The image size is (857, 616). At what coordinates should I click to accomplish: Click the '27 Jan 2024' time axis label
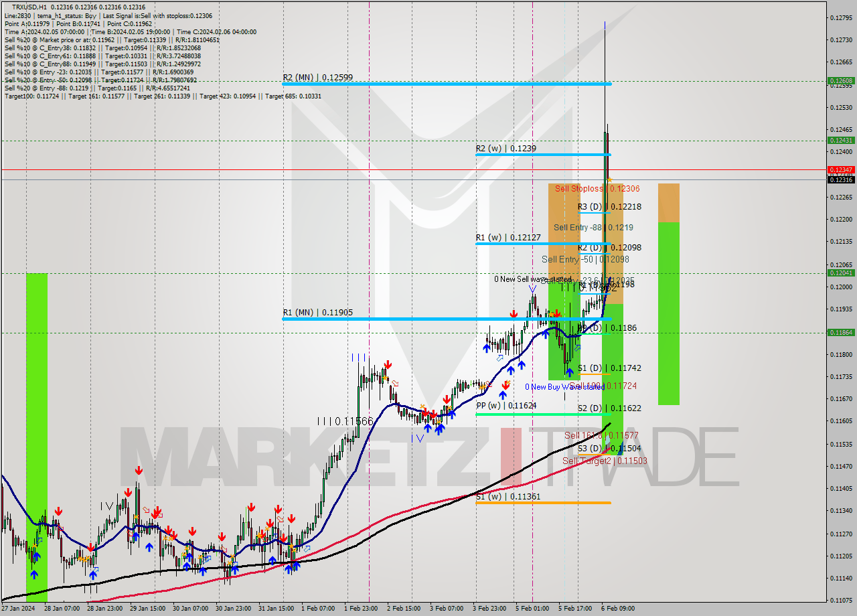(x=17, y=609)
